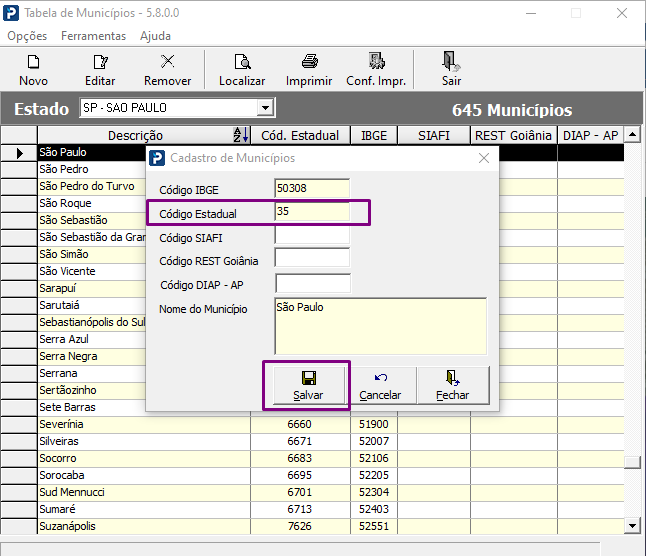
Task: Open the Ferramentas menu
Action: pyautogui.click(x=94, y=36)
